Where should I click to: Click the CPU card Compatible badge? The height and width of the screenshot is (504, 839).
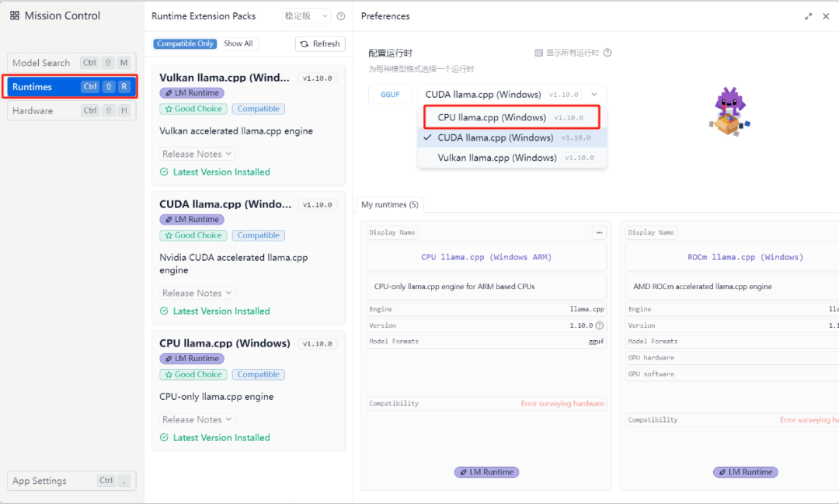click(259, 374)
